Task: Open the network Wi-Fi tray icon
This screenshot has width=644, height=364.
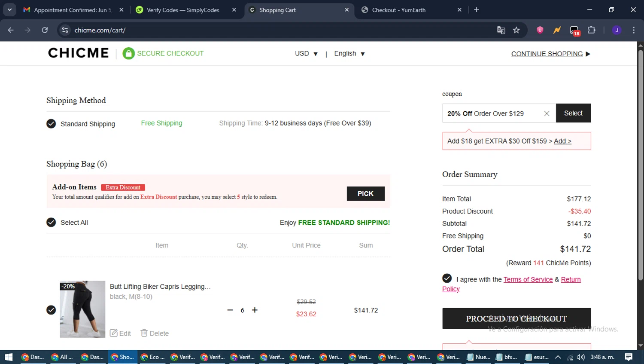Action: pos(570,357)
